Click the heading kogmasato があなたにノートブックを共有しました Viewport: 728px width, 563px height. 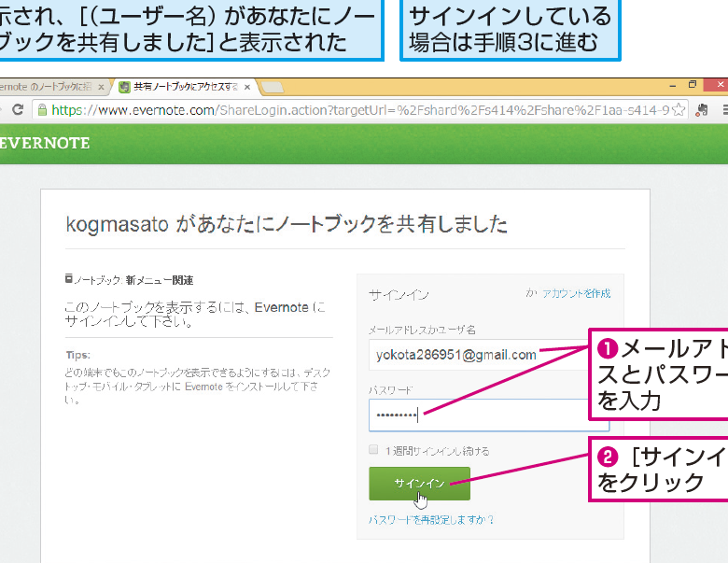pyautogui.click(x=287, y=224)
